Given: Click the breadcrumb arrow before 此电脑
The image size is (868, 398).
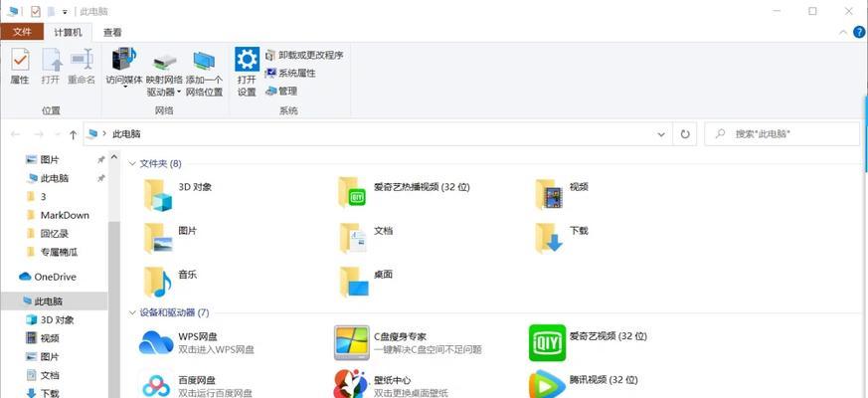Looking at the screenshot, I should pyautogui.click(x=104, y=134).
